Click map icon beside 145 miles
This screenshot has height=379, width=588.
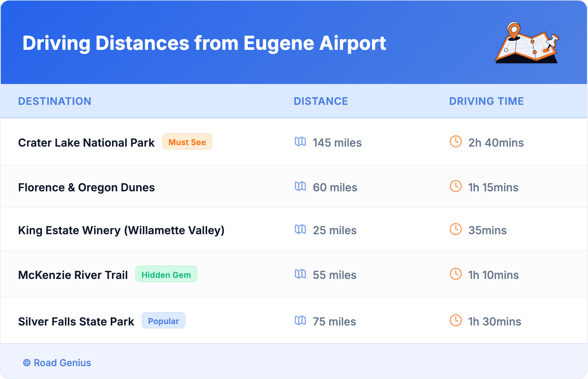pyautogui.click(x=300, y=141)
